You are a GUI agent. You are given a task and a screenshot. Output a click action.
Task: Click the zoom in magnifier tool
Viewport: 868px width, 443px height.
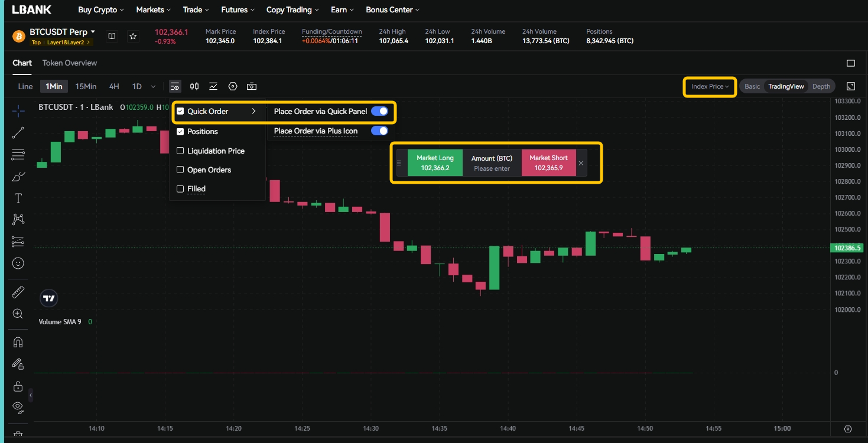[x=18, y=314]
